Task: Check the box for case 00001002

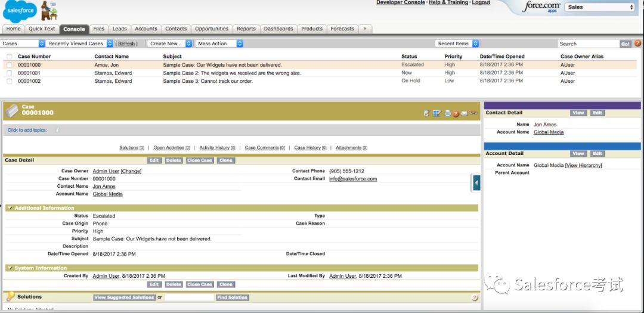Action: tap(9, 81)
